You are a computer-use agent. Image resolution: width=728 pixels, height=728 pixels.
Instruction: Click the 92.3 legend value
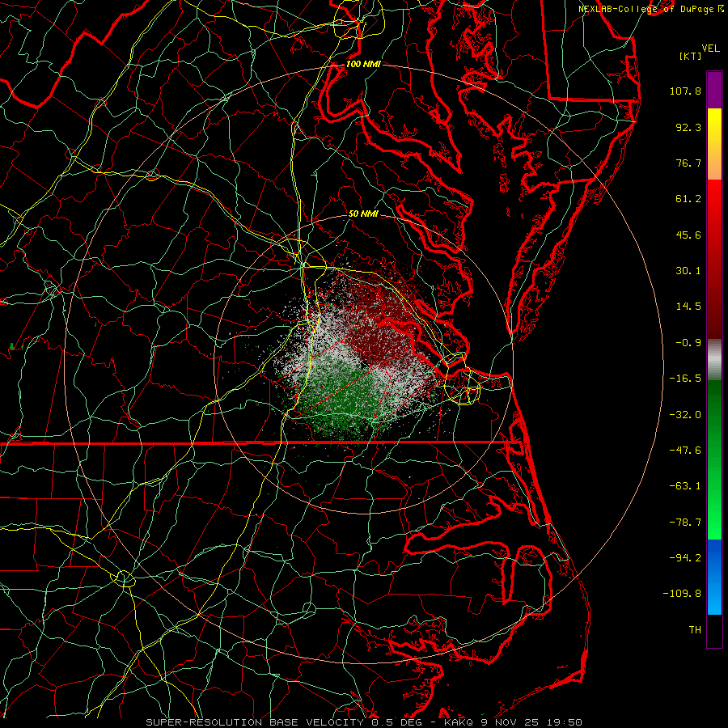click(688, 127)
